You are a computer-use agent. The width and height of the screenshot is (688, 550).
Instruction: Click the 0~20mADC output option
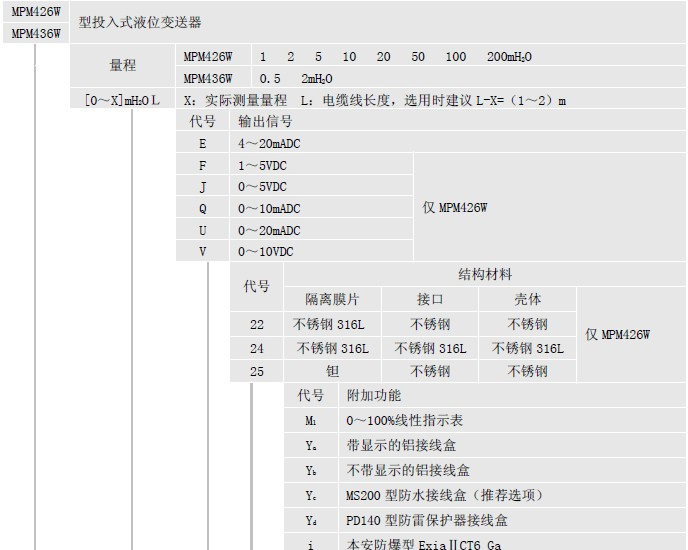pos(269,230)
